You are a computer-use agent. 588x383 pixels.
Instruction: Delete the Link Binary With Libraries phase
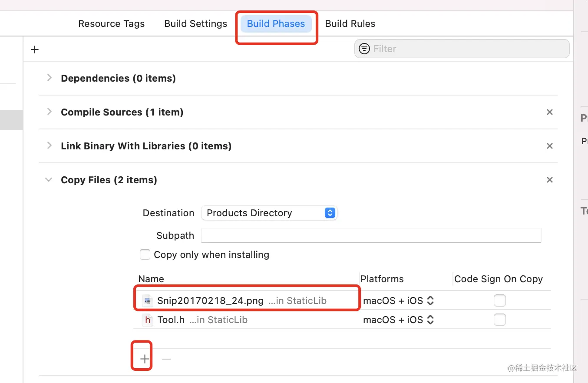pyautogui.click(x=549, y=146)
